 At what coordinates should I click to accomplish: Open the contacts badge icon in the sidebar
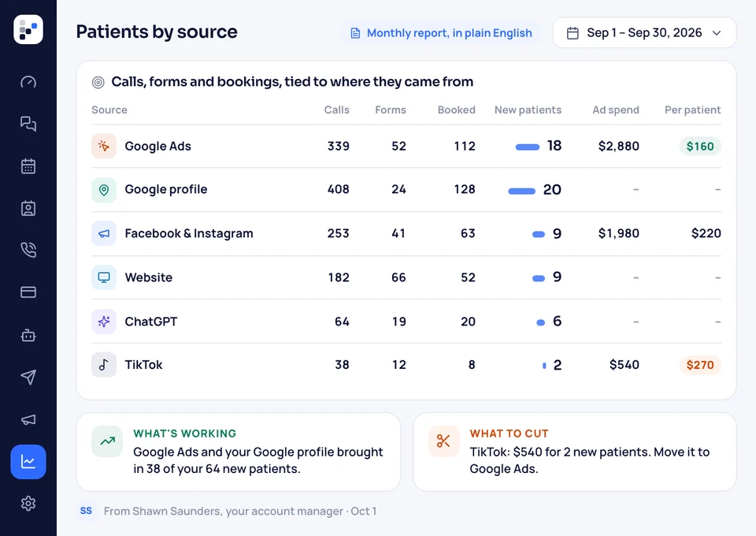(28, 208)
